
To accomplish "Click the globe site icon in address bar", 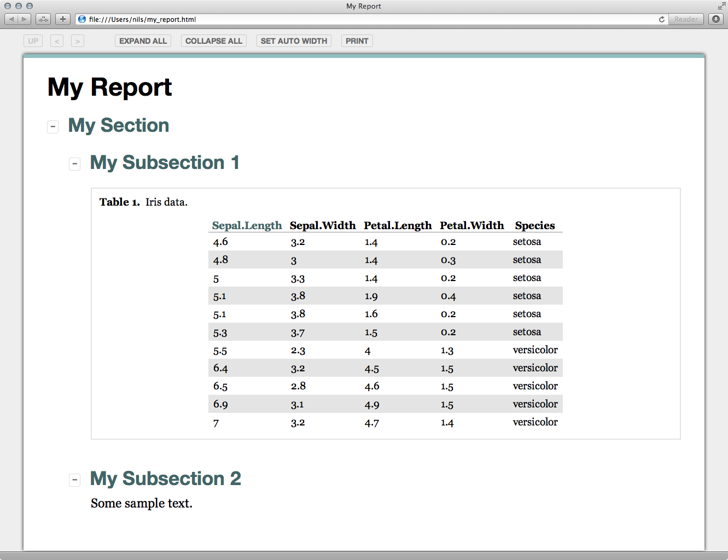I will pyautogui.click(x=82, y=19).
